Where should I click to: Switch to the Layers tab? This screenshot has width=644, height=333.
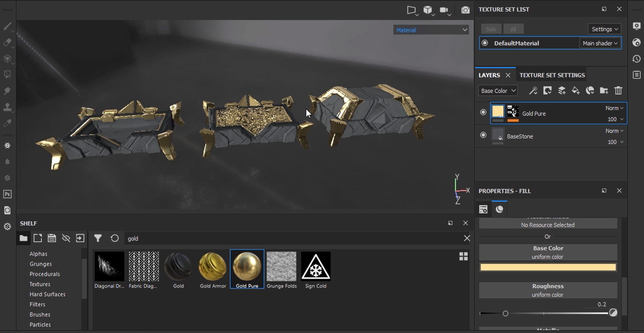point(489,75)
